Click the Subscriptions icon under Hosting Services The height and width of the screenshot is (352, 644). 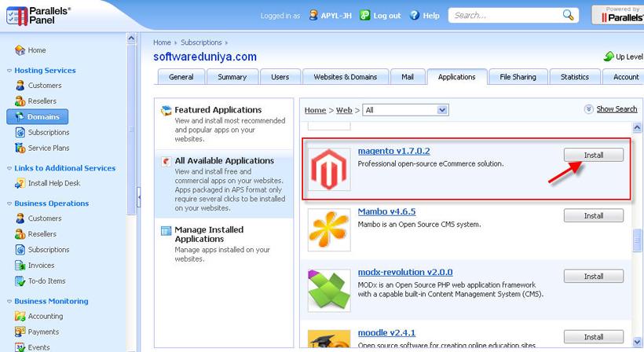(20, 132)
